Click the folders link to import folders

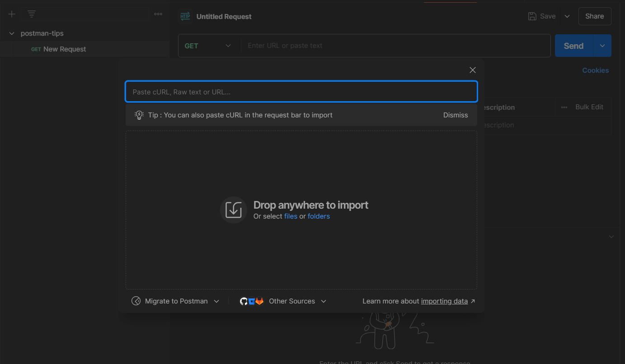click(x=319, y=216)
